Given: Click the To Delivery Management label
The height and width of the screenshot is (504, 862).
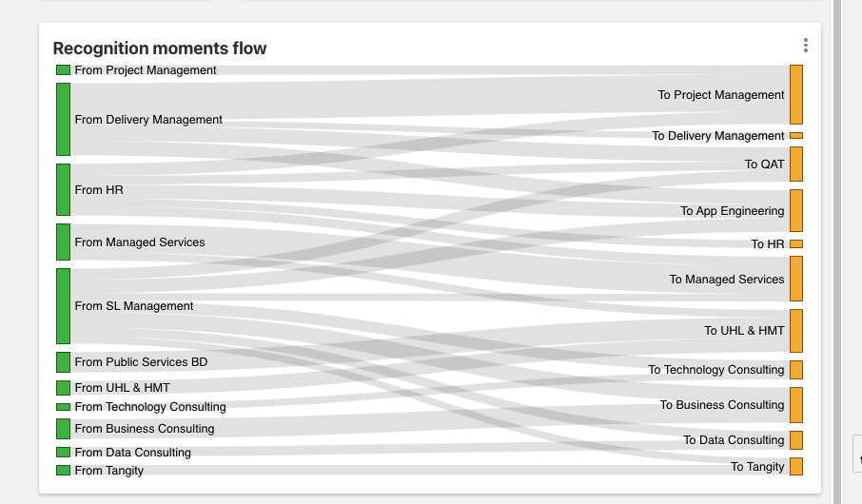Looking at the screenshot, I should pyautogui.click(x=718, y=136).
